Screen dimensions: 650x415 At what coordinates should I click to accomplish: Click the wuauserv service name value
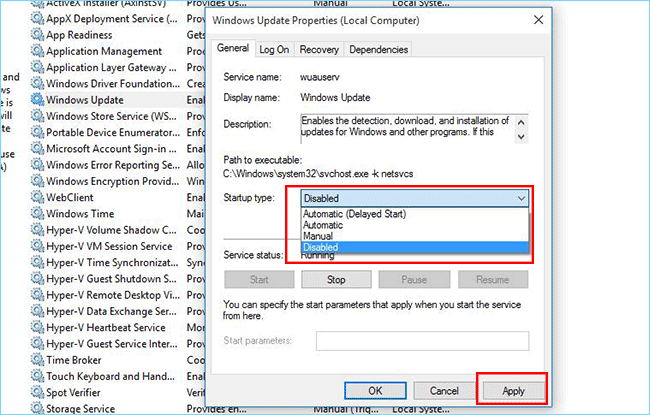pos(320,77)
